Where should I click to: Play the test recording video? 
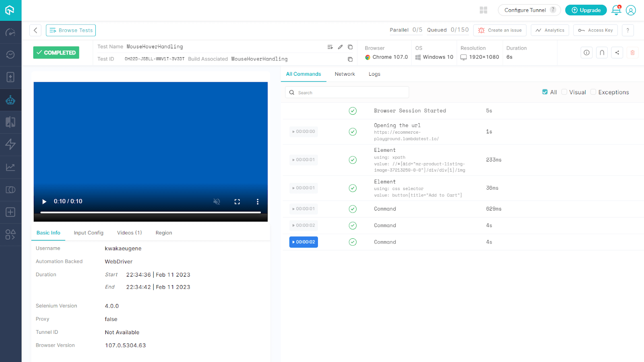[44, 202]
